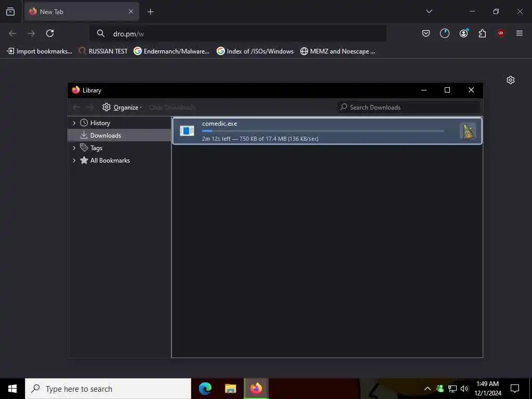532x399 pixels.
Task: Open the volume speaker tray icon
Action: (x=464, y=389)
